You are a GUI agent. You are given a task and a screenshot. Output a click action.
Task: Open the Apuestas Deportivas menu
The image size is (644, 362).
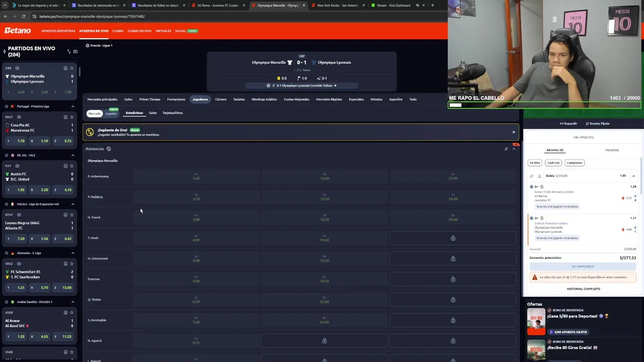[x=58, y=31]
